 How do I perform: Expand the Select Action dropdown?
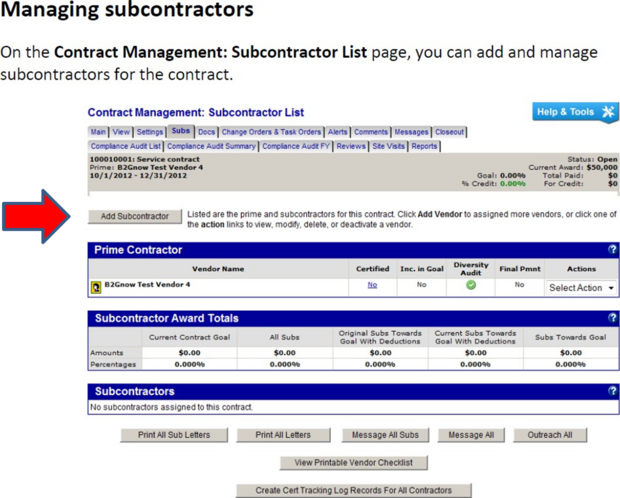point(581,288)
